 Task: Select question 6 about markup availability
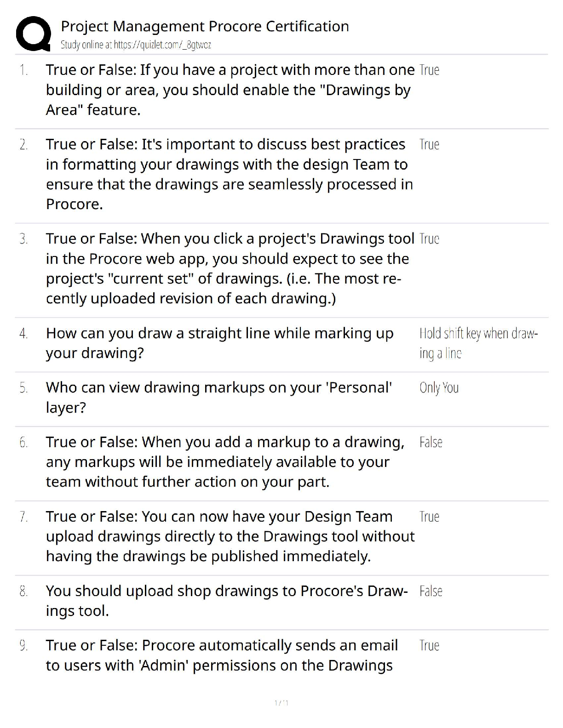coord(225,462)
